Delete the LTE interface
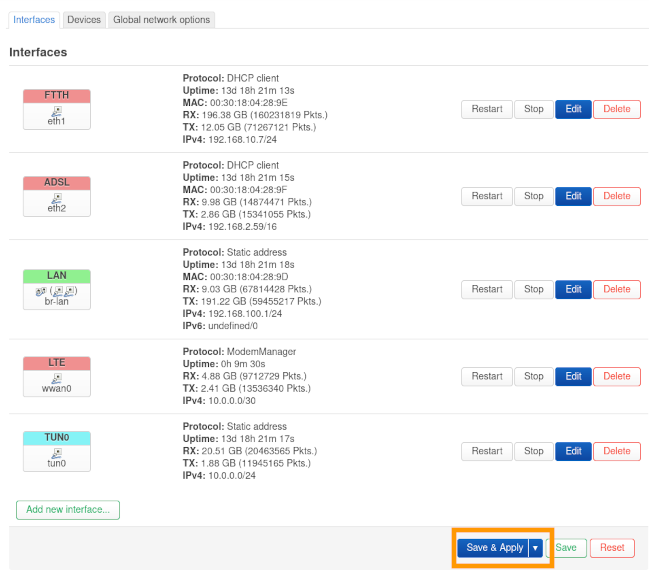The image size is (650, 572). (617, 376)
